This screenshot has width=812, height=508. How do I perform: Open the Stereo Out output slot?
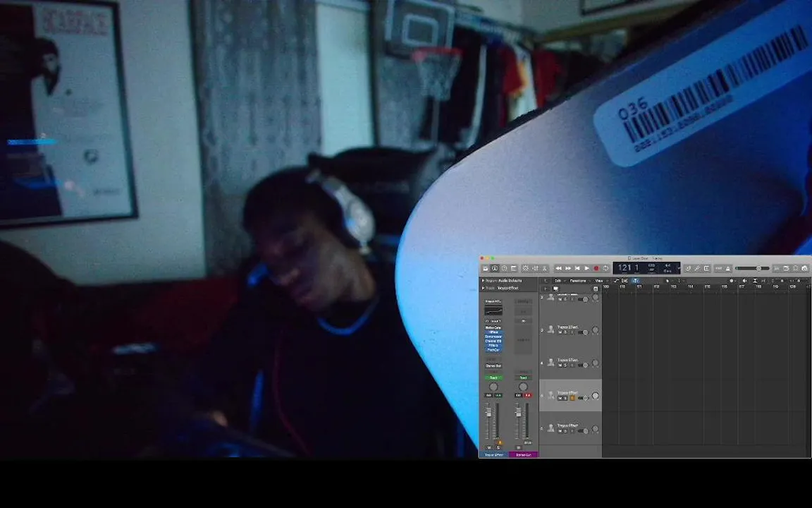point(493,365)
